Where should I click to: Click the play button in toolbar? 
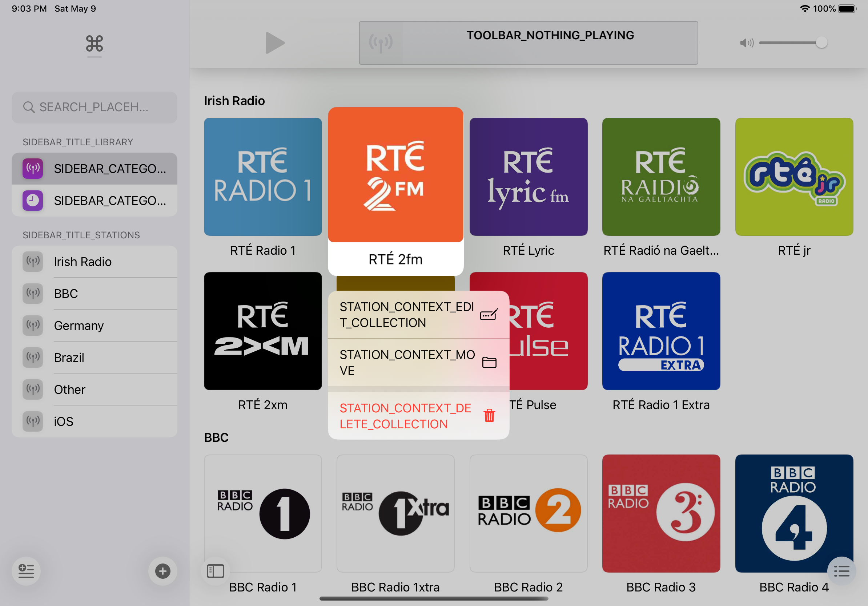tap(274, 43)
